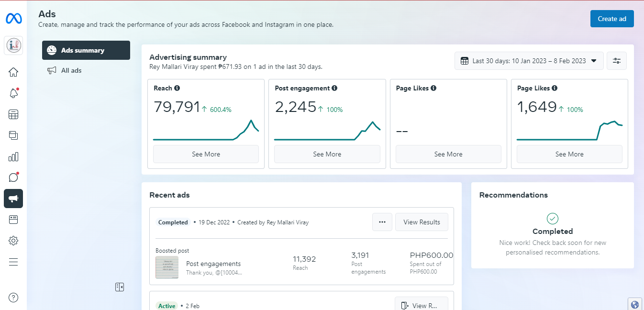Click the 79,791 reach value
The height and width of the screenshot is (310, 644).
click(177, 107)
